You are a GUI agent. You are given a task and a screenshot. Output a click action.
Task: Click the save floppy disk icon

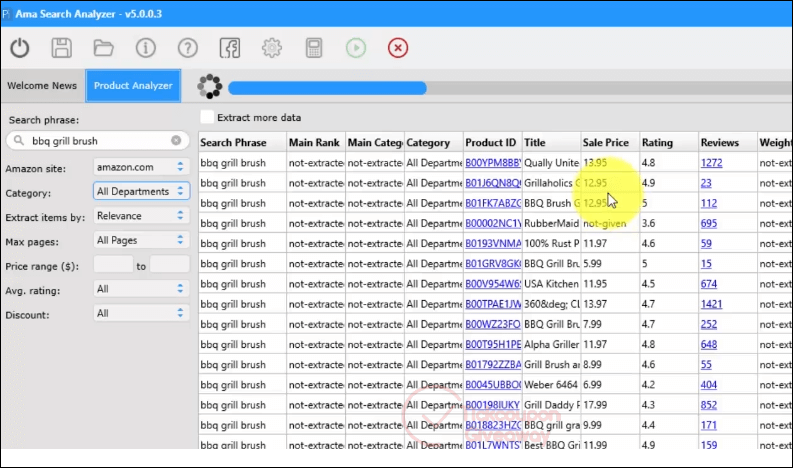(62, 48)
